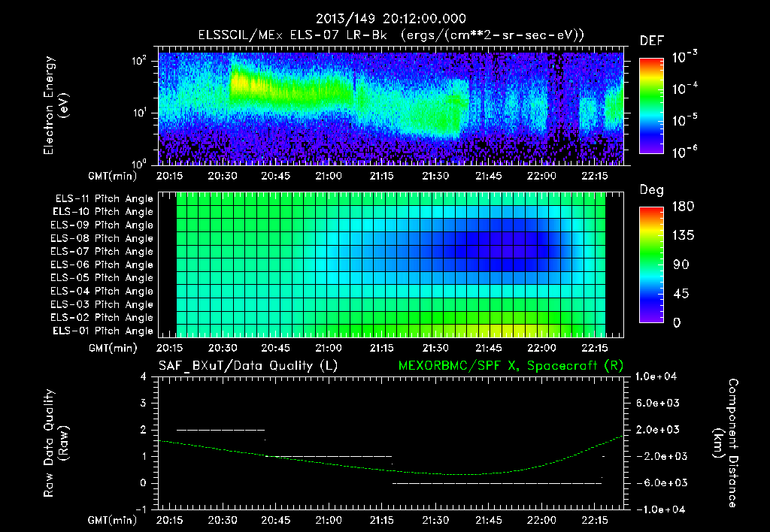
Task: Click the ELS-09 Pitch Angle row label
Action: (x=102, y=225)
